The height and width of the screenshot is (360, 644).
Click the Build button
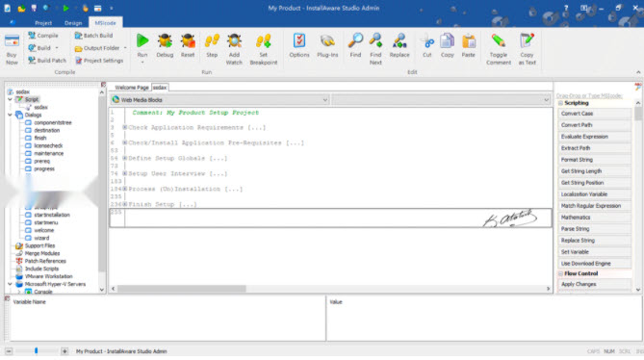click(39, 48)
